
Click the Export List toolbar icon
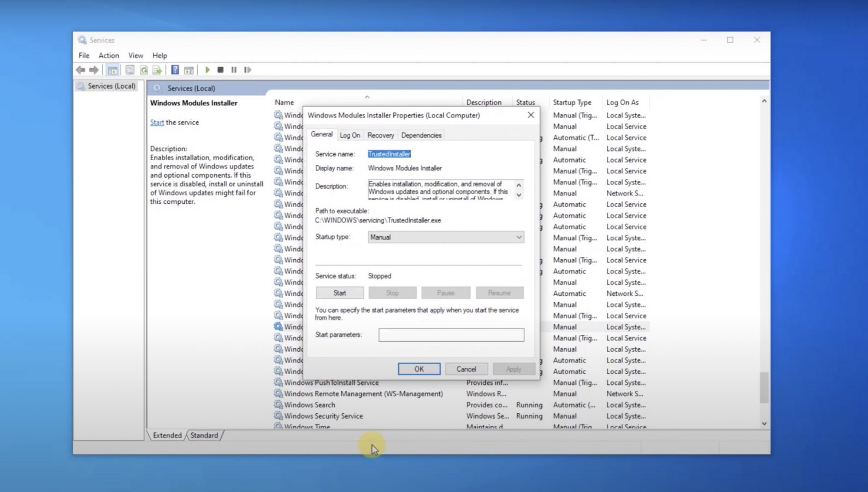pos(157,70)
